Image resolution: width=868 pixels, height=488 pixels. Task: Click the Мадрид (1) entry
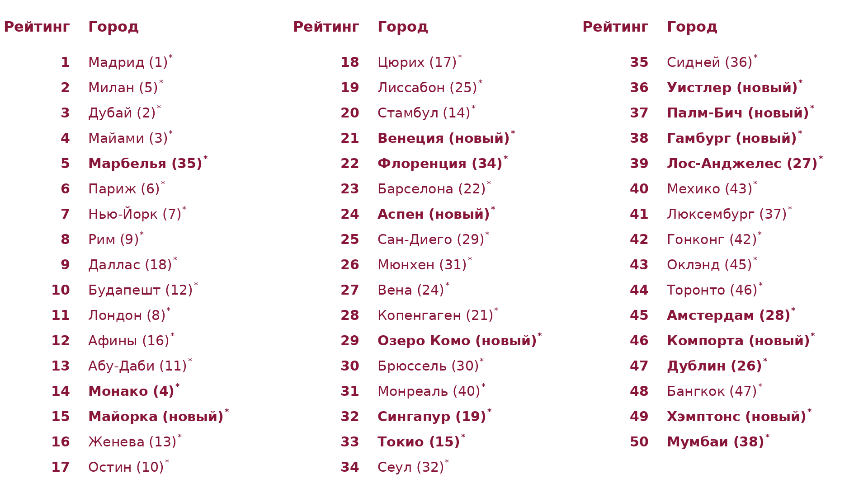point(128,62)
